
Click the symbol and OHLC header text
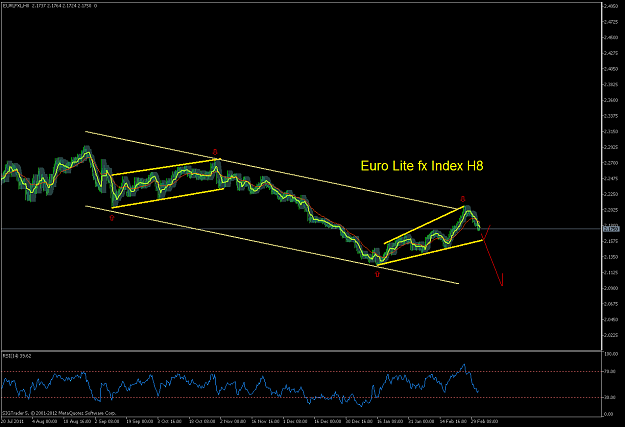click(x=50, y=6)
